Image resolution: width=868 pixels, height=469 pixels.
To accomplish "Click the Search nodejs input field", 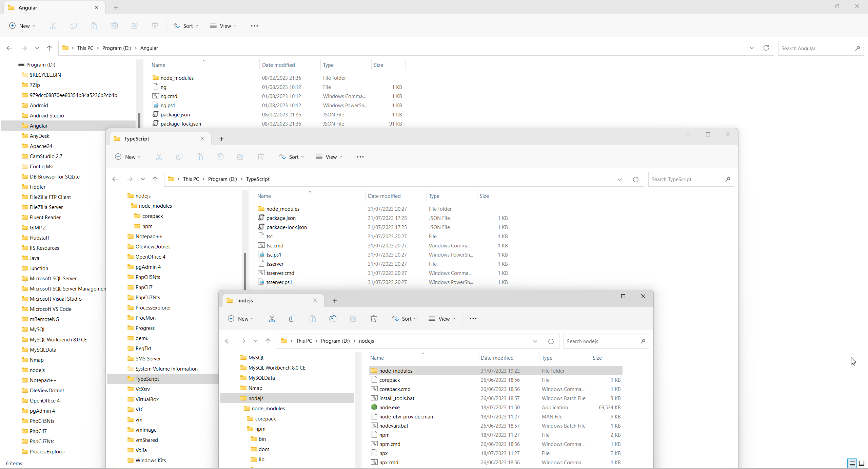I will tap(602, 341).
